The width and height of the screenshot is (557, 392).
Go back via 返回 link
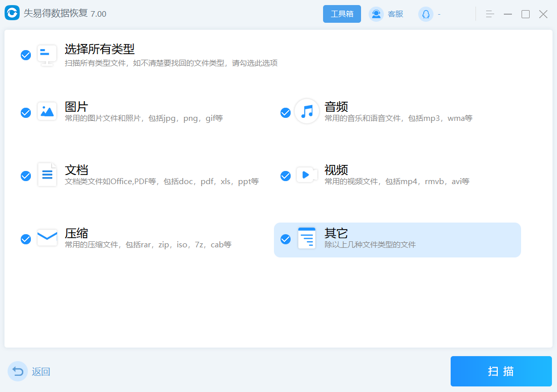[41, 371]
